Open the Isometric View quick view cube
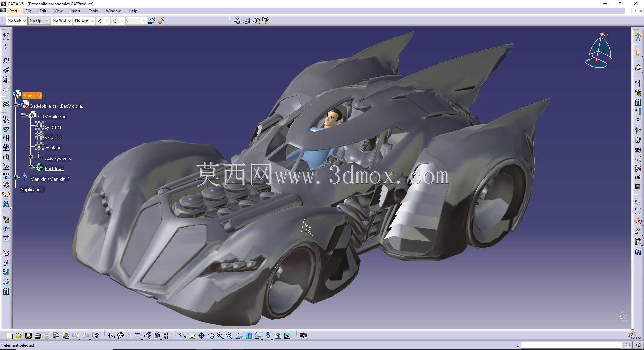 [x=258, y=336]
